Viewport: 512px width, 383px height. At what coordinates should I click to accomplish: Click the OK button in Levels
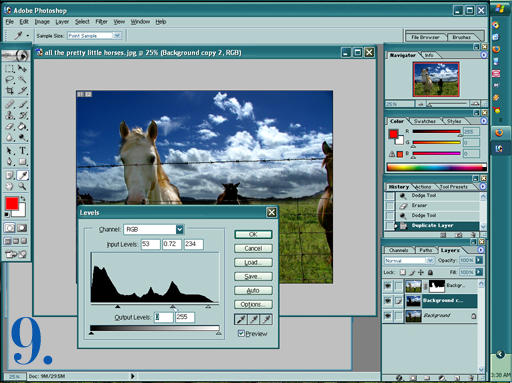(253, 234)
